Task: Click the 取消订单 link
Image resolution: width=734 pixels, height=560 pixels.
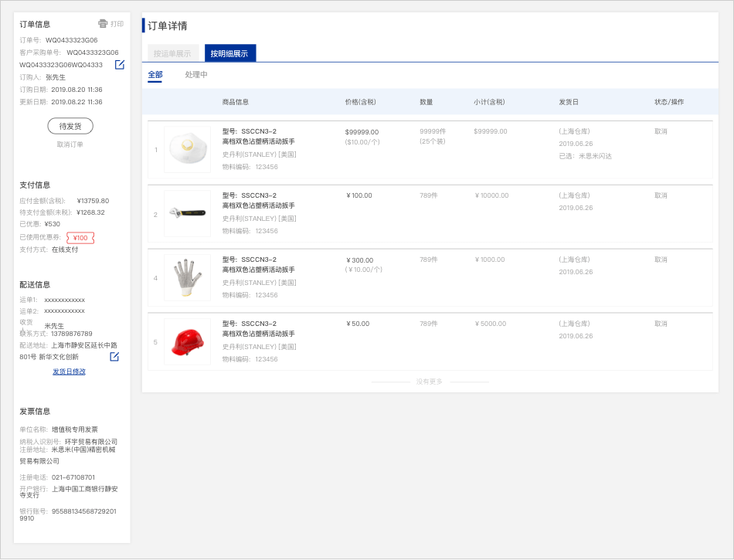Action: tap(70, 144)
